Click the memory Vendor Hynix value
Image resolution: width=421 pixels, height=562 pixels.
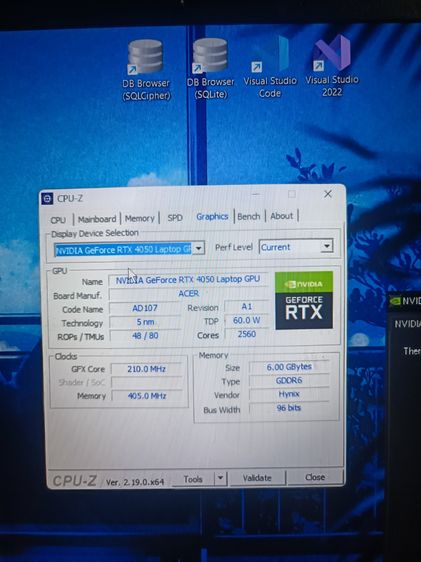coord(289,394)
